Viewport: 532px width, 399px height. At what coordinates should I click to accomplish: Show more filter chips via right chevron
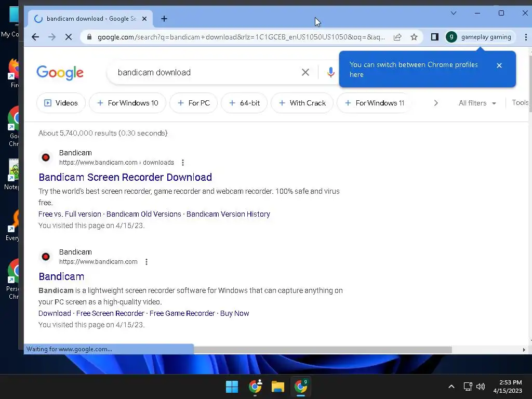(436, 103)
